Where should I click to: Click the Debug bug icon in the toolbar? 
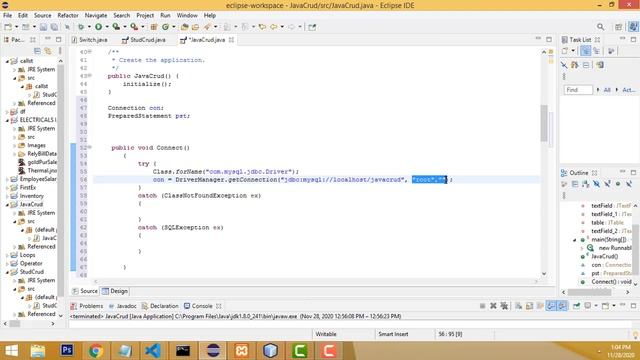[81, 27]
